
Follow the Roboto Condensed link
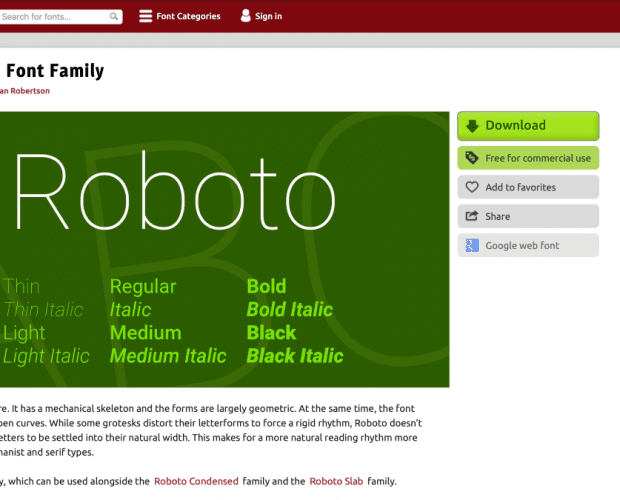(x=196, y=481)
